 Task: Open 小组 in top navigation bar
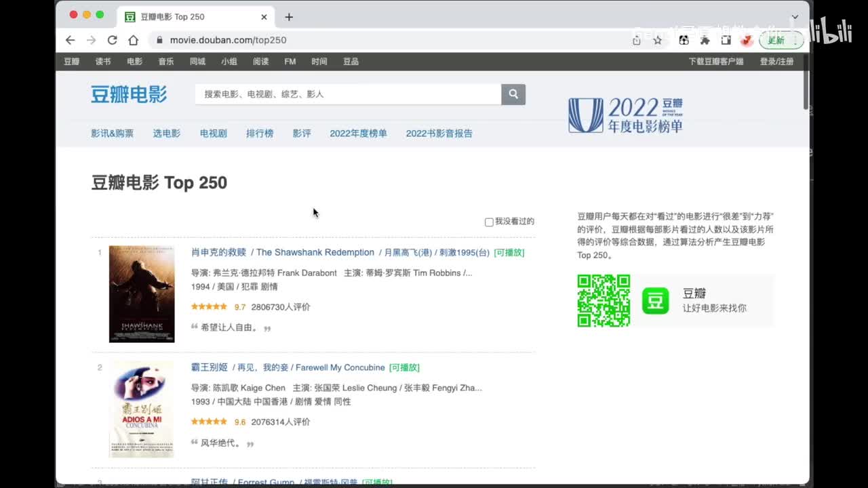229,62
